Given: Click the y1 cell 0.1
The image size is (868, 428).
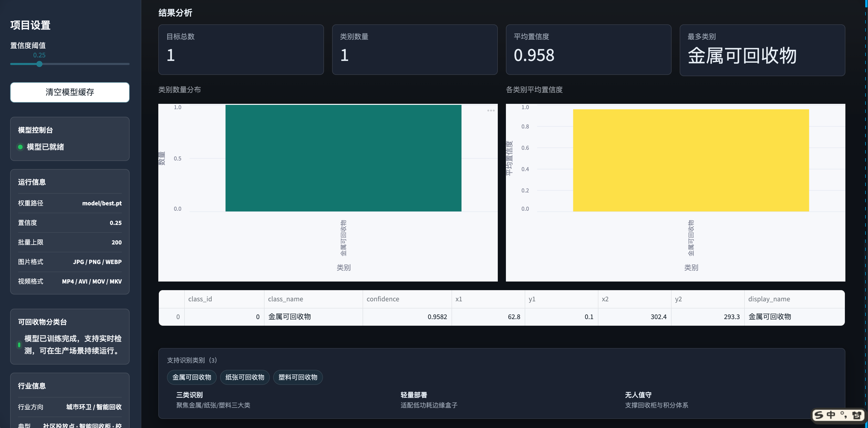Looking at the screenshot, I should pyautogui.click(x=561, y=317).
